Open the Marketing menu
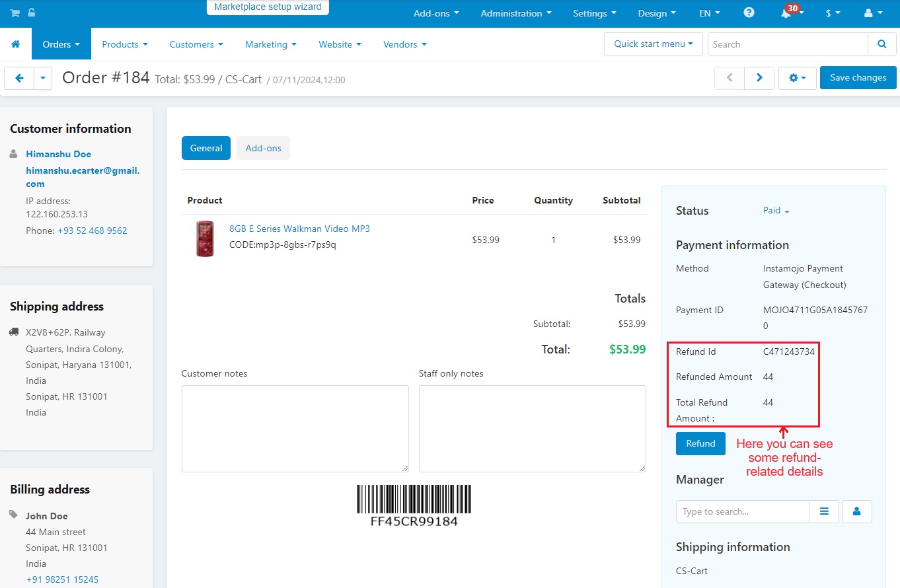Viewport: 900px width, 588px height. [271, 44]
